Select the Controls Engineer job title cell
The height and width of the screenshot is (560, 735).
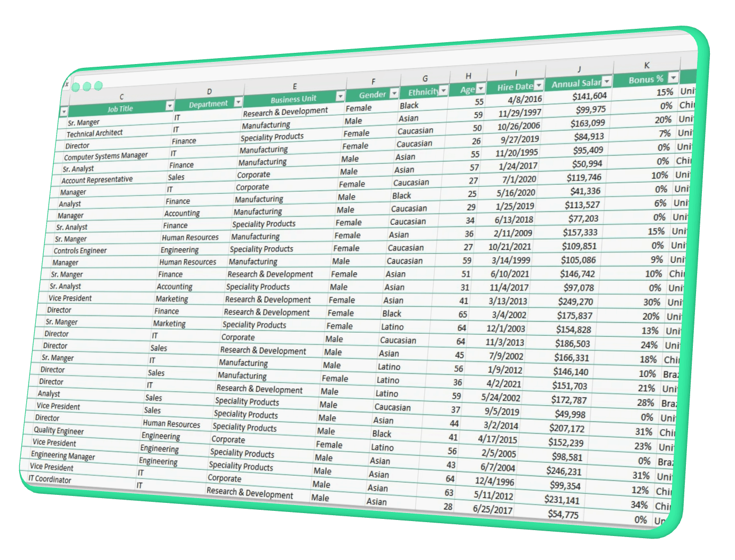pos(80,251)
